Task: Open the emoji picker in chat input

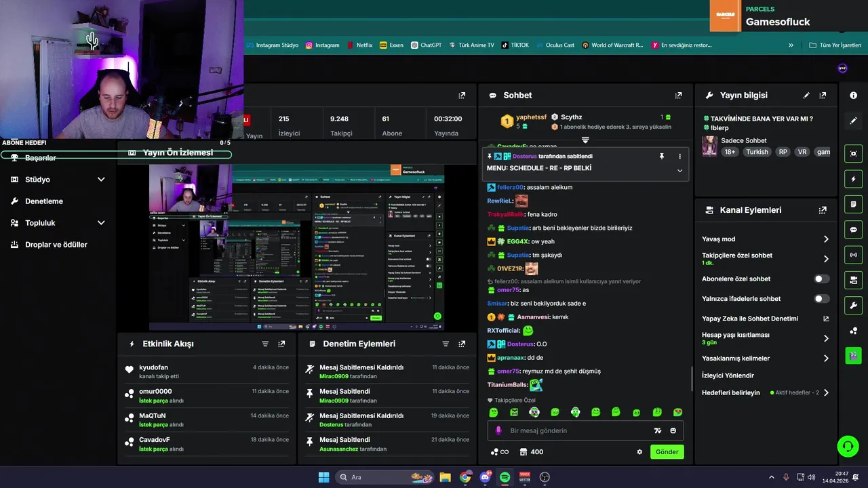Action: click(673, 430)
